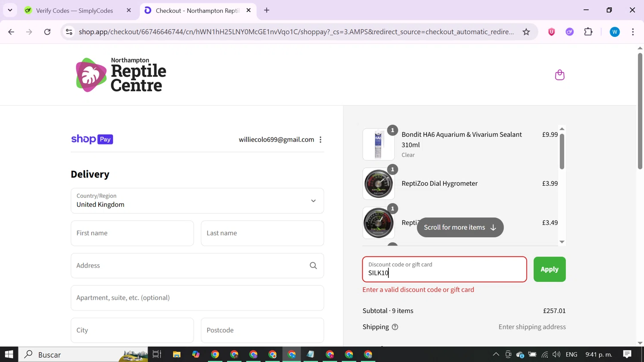Screen dimensions: 644x362
Task: Open the notepad-style taskbar app icon
Action: (x=310, y=354)
